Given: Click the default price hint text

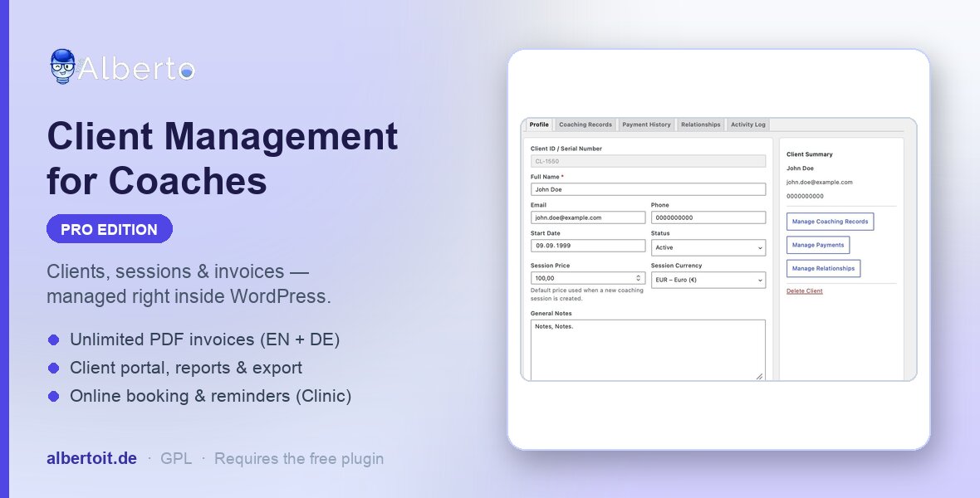Looking at the screenshot, I should coord(587,295).
